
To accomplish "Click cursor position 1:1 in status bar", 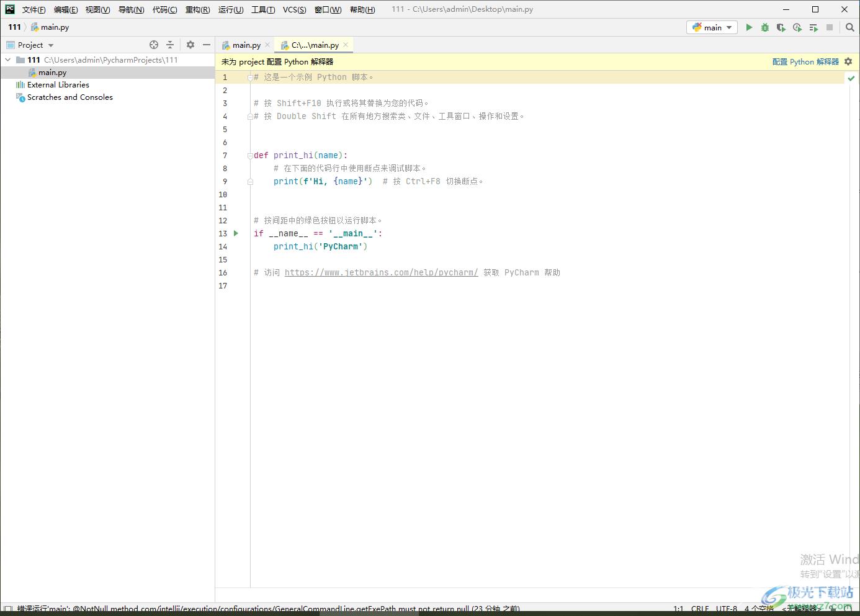I will click(678, 609).
